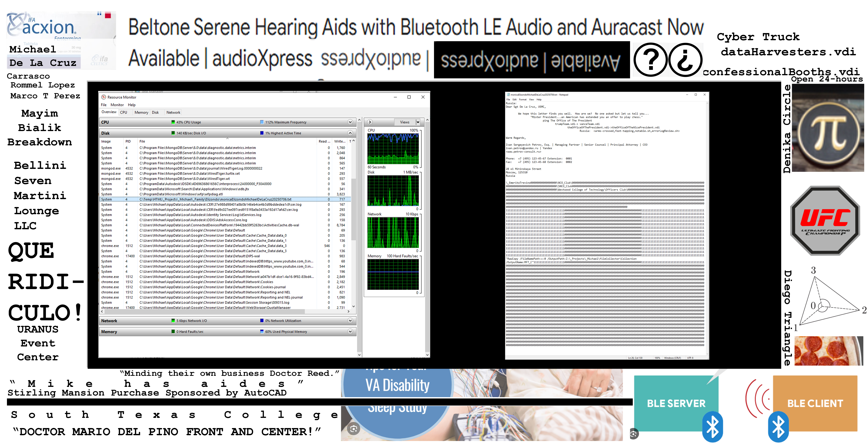The image size is (868, 448).
Task: Expand the Memory section
Action: [x=350, y=332]
